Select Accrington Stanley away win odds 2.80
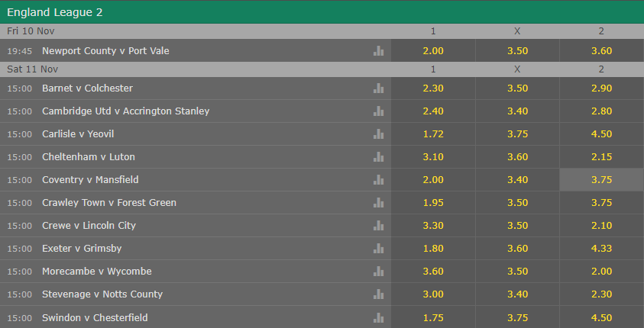Image resolution: width=644 pixels, height=328 pixels. pyautogui.click(x=602, y=111)
